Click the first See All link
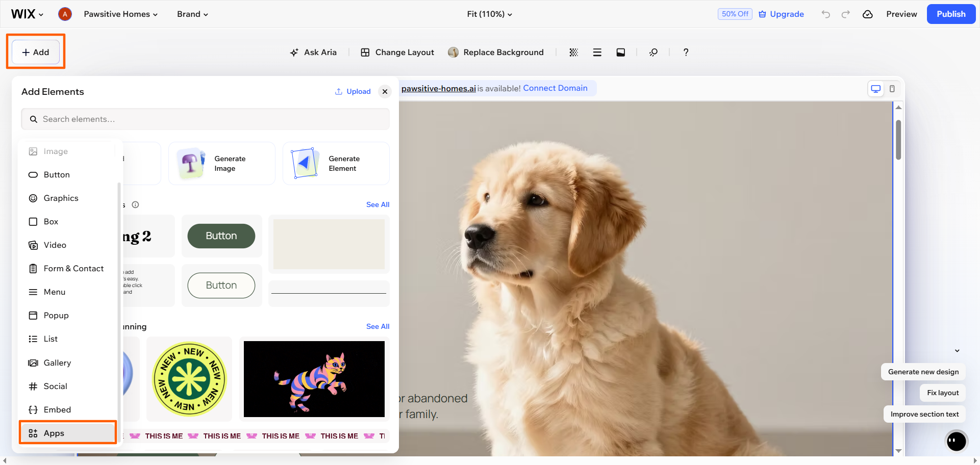Image resolution: width=980 pixels, height=465 pixels. [x=378, y=204]
